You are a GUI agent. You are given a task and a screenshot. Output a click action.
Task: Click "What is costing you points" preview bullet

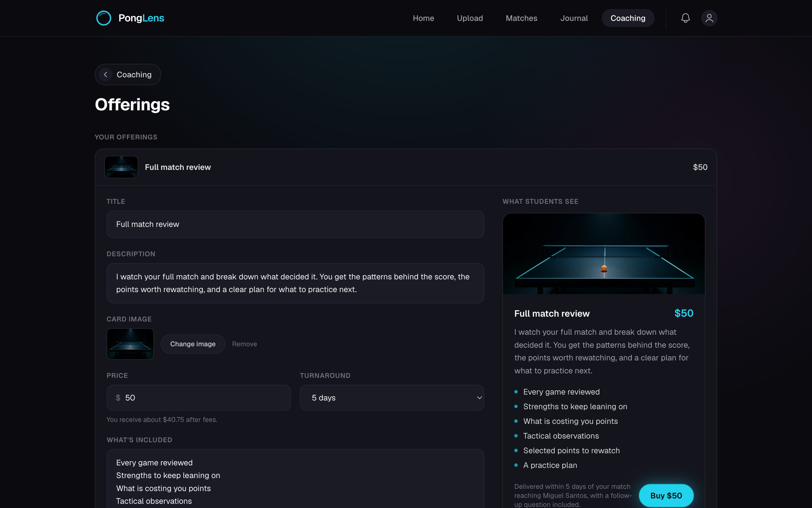tap(570, 421)
